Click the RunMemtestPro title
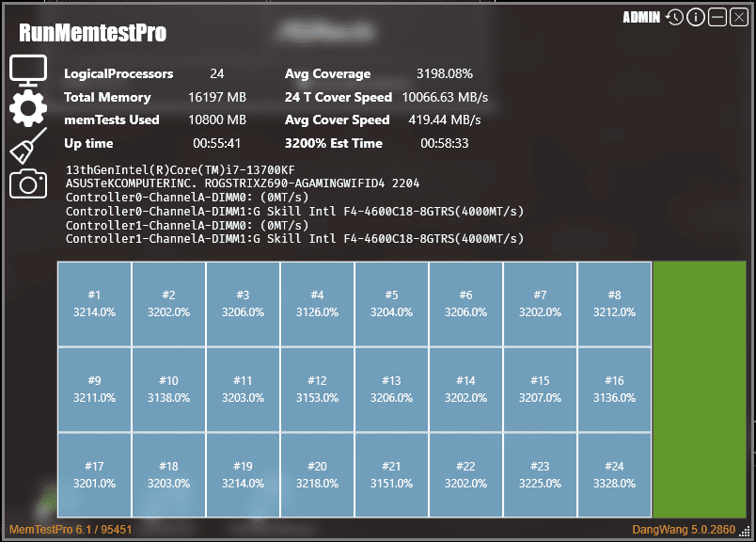Screen dimensions: 756x542 click(x=92, y=33)
